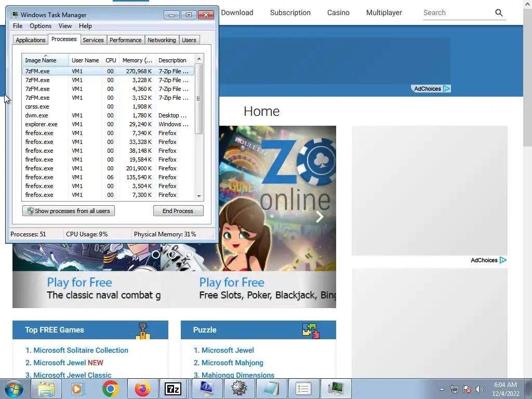Screen dimensions: 532x399
Task: Click the Task Manager title bar icon
Action: (15, 15)
